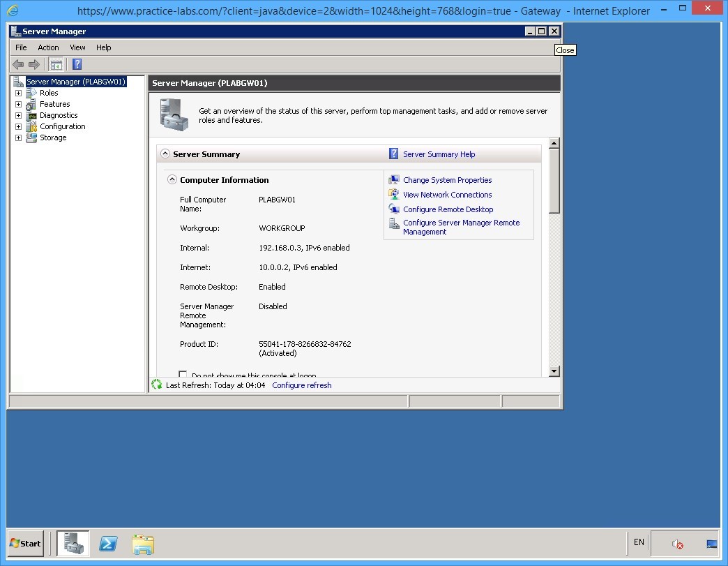Viewport: 728px width, 566px height.
Task: Click the Change System Properties icon
Action: coord(396,180)
